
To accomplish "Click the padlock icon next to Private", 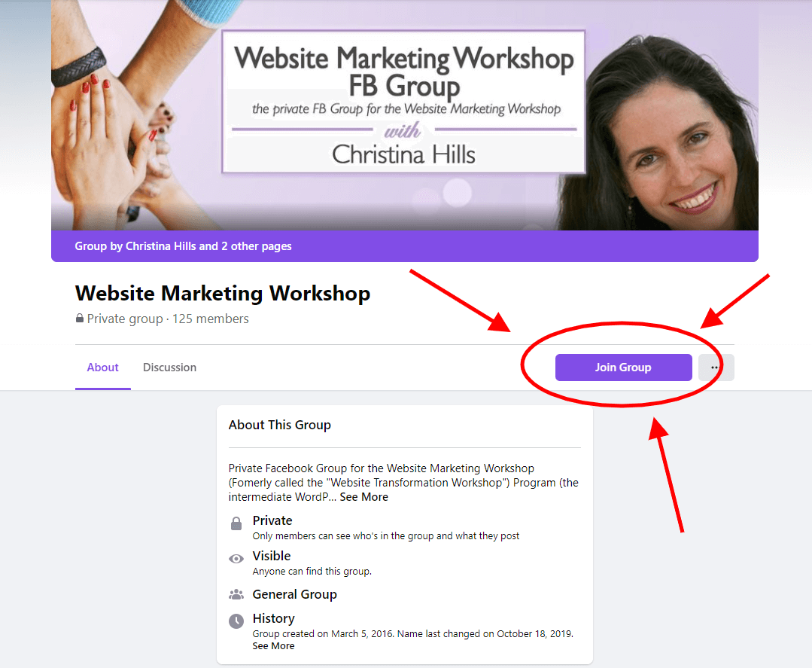I will 236,523.
